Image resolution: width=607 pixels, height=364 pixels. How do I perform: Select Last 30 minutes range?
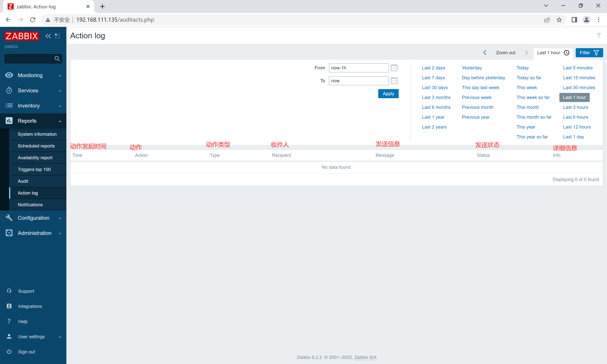coord(579,88)
